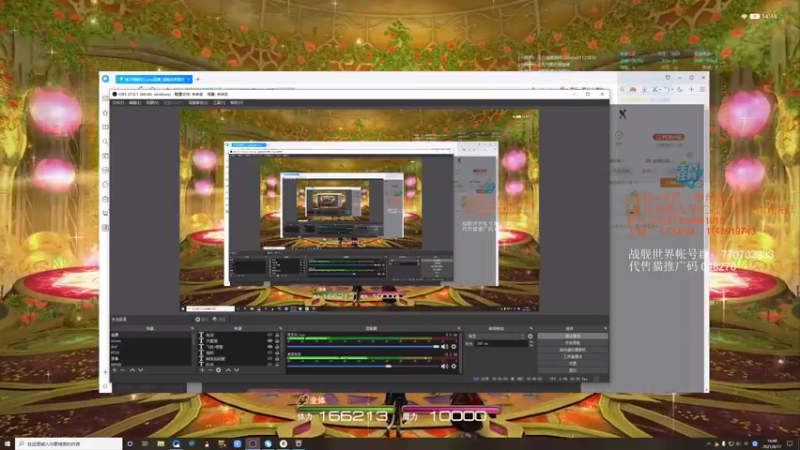Toggle browser night mode moon icon
The height and width of the screenshot is (450, 800).
click(x=680, y=89)
